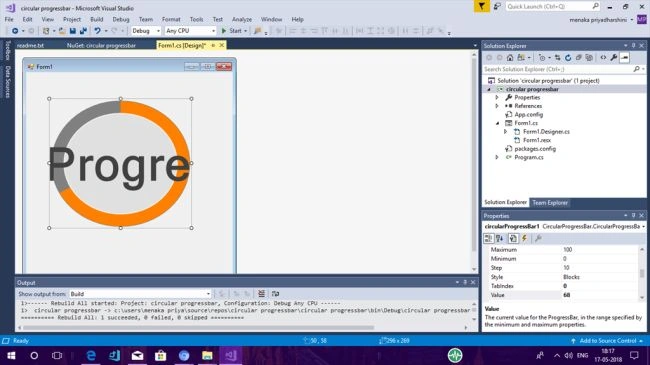The height and width of the screenshot is (365, 650).
Task: Open the Toolbox side tab
Action: (7, 50)
